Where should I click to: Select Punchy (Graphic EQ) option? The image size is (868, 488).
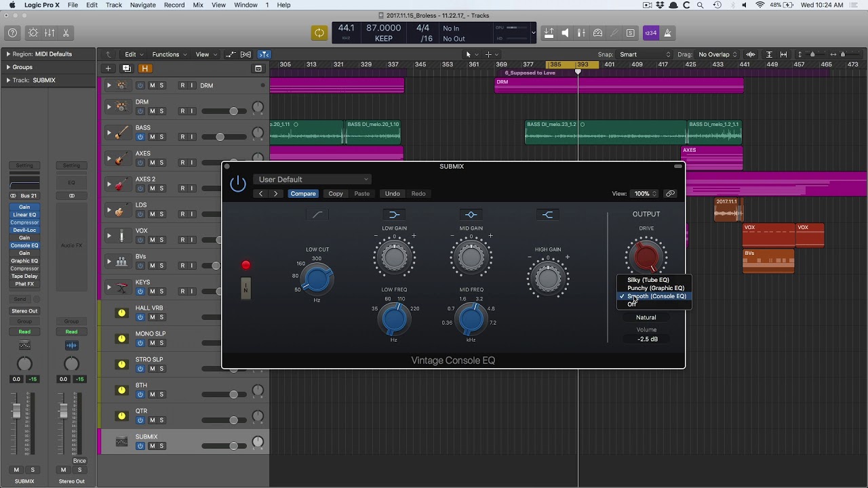pos(654,288)
